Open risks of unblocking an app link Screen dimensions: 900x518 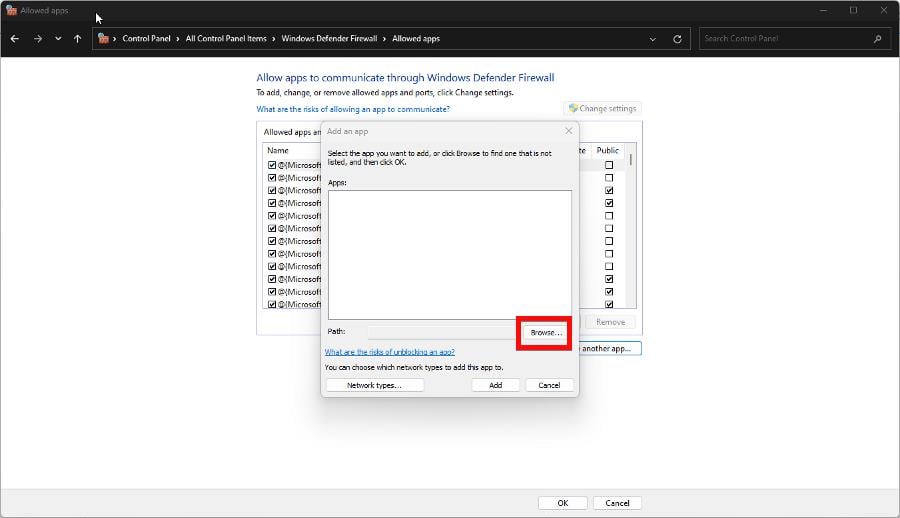390,351
